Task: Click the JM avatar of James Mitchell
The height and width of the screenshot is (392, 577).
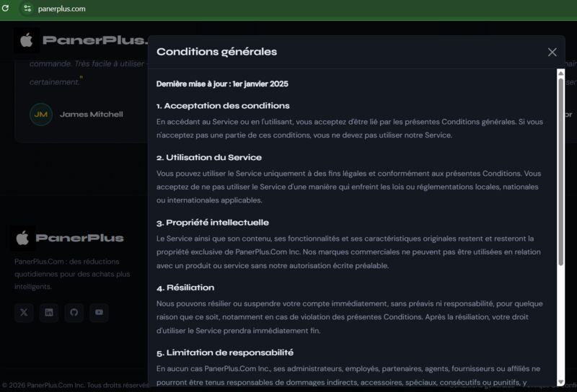Action: pos(41,115)
